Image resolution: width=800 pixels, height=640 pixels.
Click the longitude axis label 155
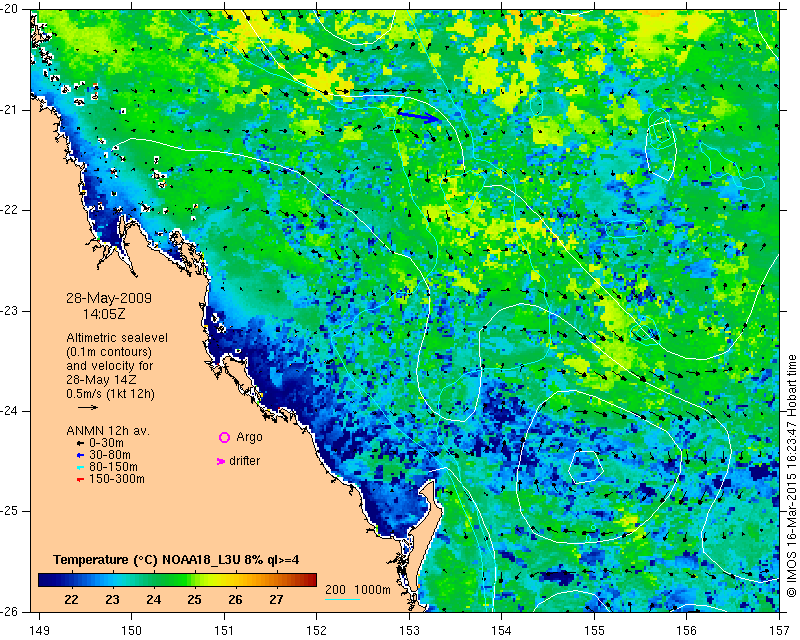pyautogui.click(x=594, y=631)
